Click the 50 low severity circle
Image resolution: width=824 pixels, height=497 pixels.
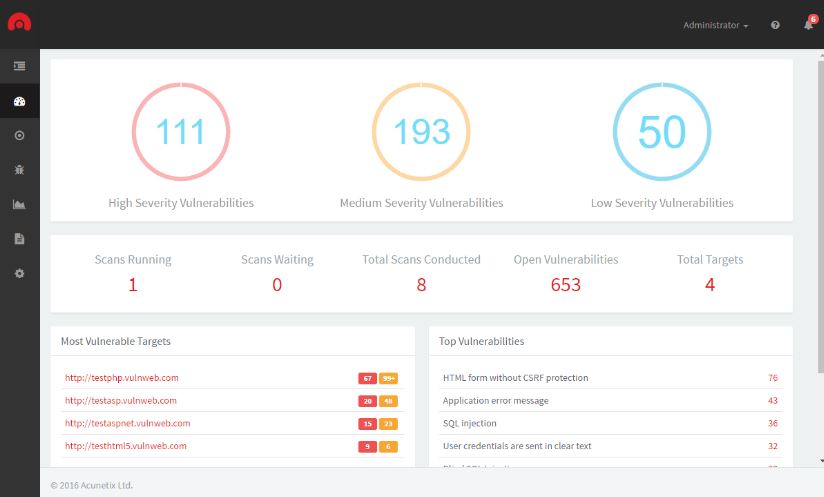662,131
